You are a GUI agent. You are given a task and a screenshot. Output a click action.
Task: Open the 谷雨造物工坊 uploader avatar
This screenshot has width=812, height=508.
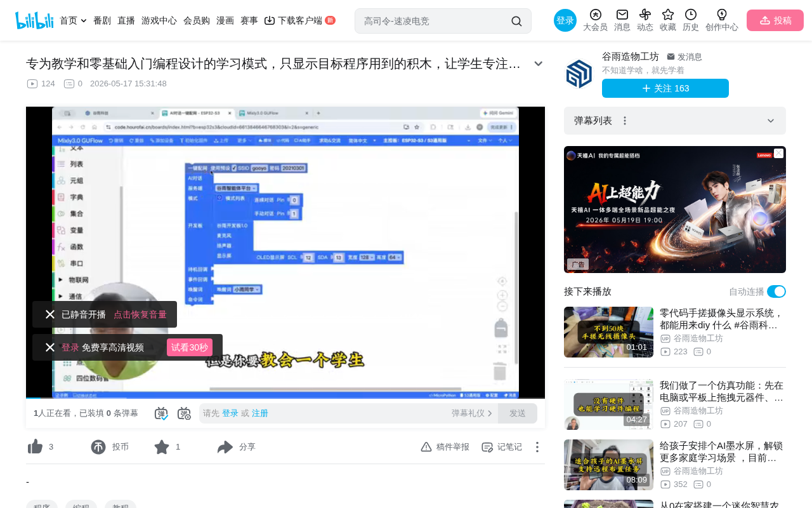click(x=579, y=74)
